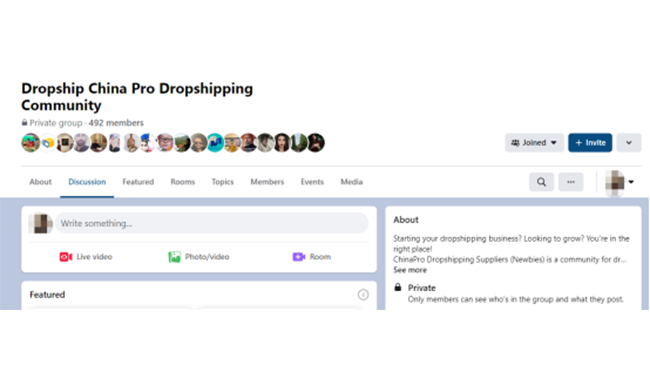
Task: Click the Featured info circle icon
Action: pyautogui.click(x=363, y=294)
